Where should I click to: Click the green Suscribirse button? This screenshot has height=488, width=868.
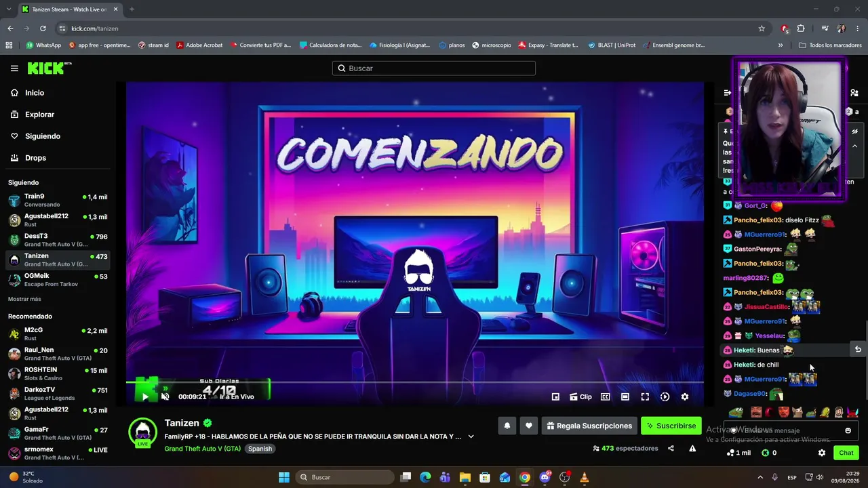point(671,426)
